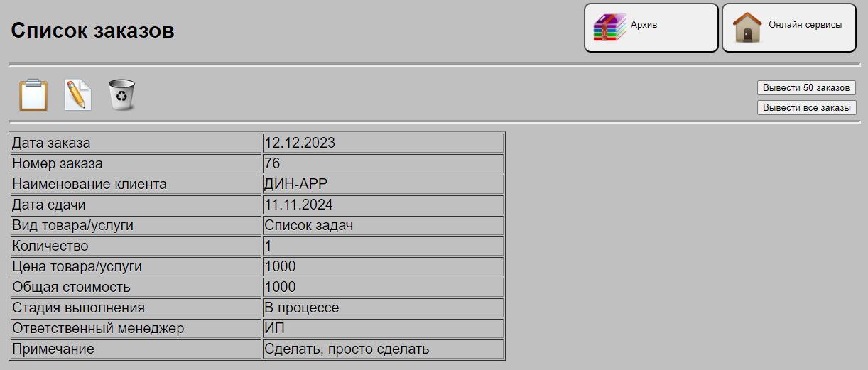This screenshot has width=868, height=370.
Task: Click the Список заказов heading
Action: click(92, 31)
